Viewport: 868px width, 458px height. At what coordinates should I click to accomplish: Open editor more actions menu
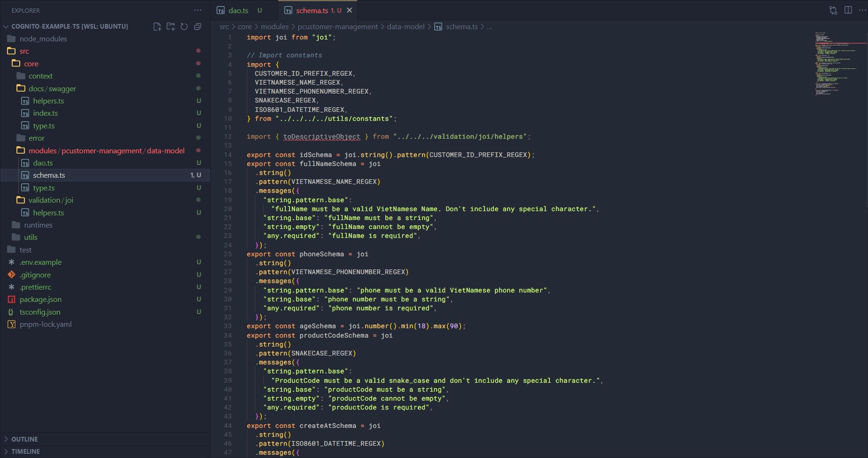pos(862,10)
